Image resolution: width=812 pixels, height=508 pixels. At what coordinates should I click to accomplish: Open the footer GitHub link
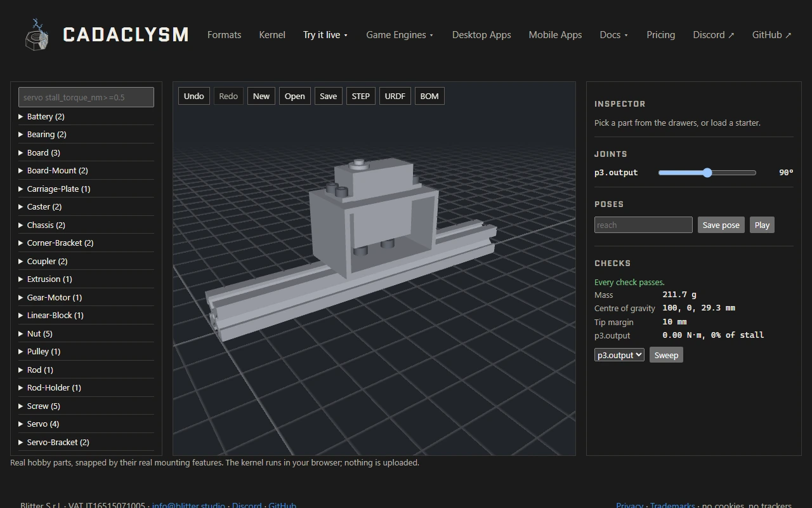coord(282,505)
